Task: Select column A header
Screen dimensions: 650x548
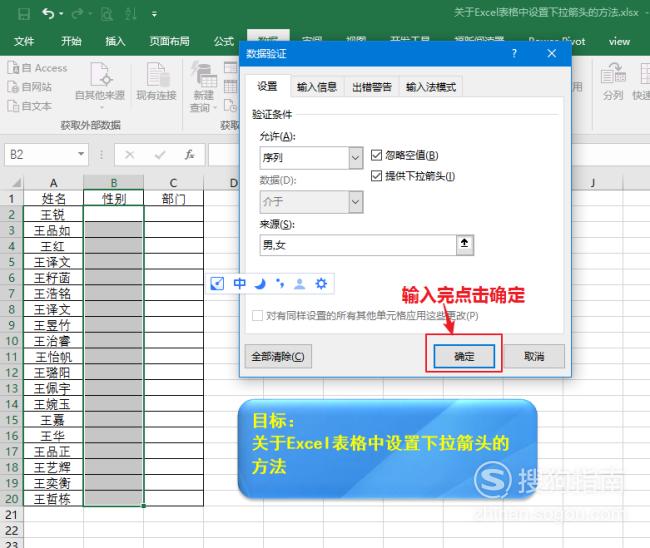Action: (53, 183)
